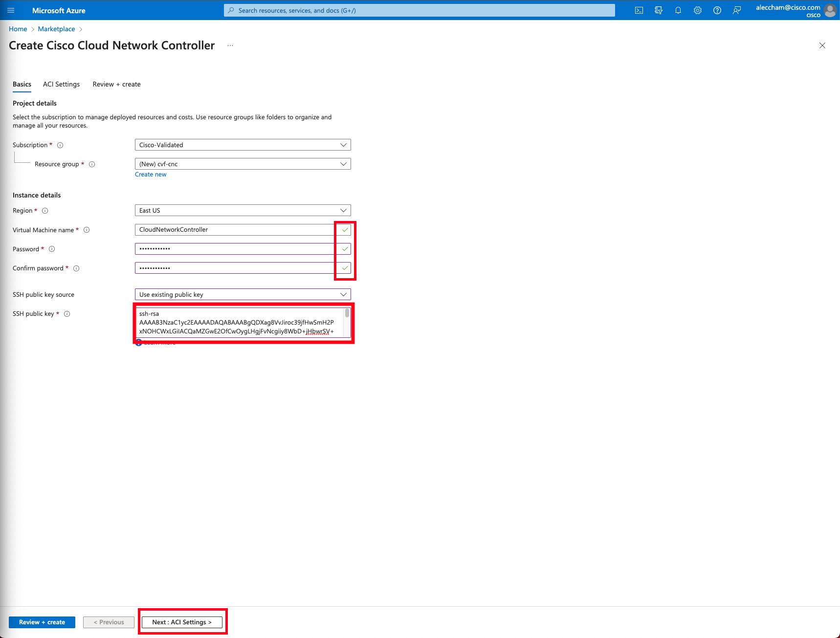The image size is (840, 638).
Task: Go to Home breadcrumb
Action: [x=18, y=29]
